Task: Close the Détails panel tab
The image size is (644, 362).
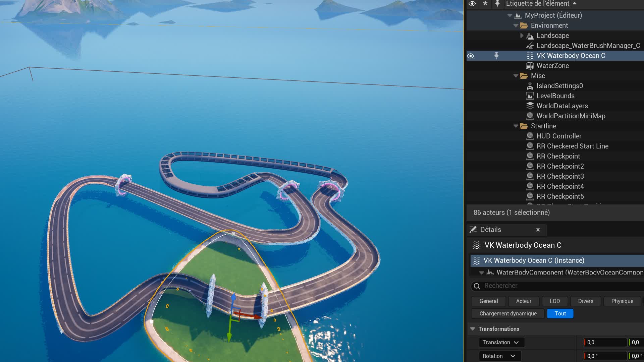Action: point(538,230)
